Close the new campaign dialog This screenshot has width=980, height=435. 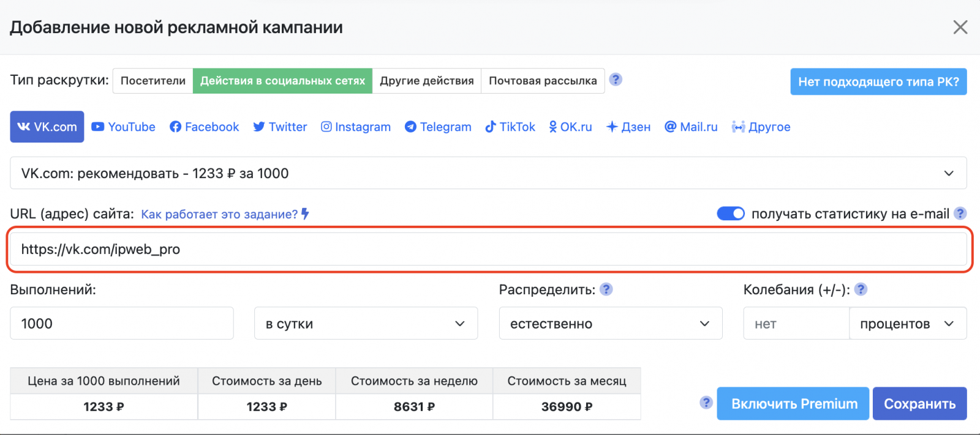[960, 27]
